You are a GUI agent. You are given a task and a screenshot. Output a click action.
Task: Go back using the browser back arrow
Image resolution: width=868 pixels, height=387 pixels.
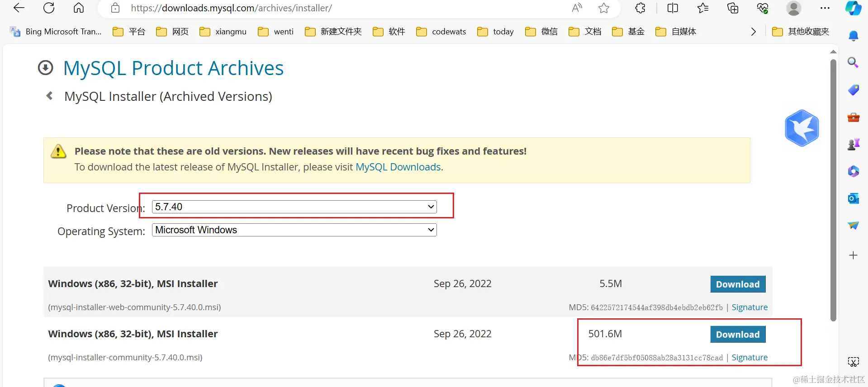[x=19, y=8]
